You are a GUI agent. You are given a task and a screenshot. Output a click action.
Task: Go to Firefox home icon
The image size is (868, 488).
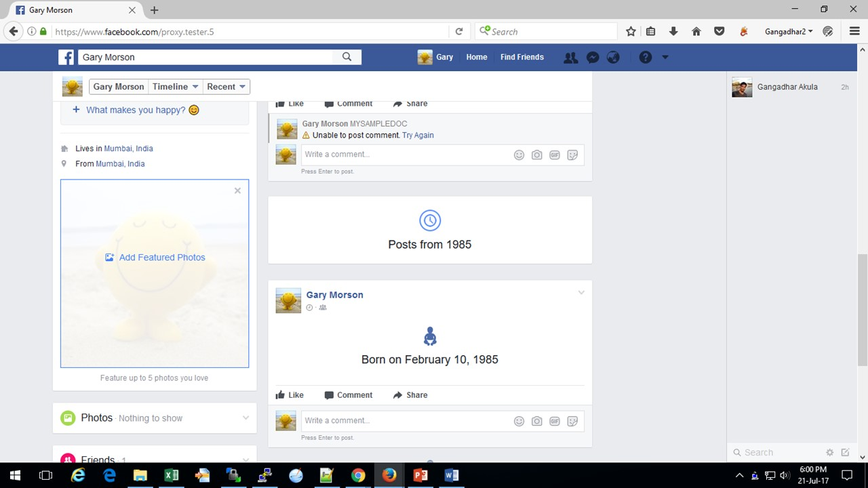(x=696, y=31)
